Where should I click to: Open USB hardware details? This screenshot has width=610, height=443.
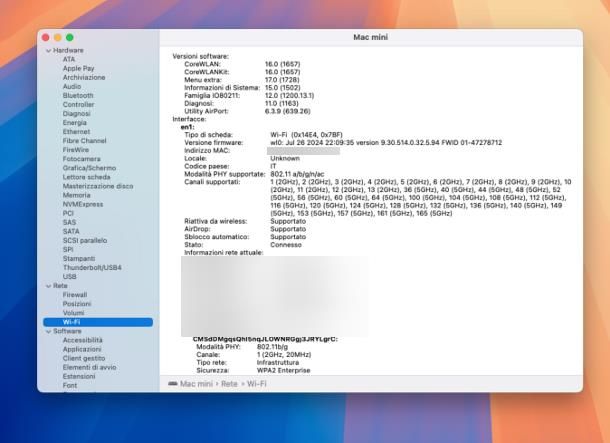point(70,277)
